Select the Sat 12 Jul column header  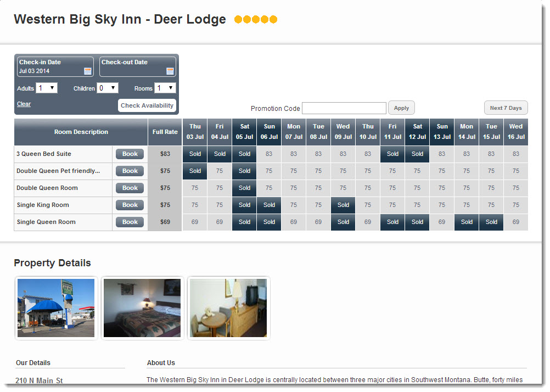417,132
